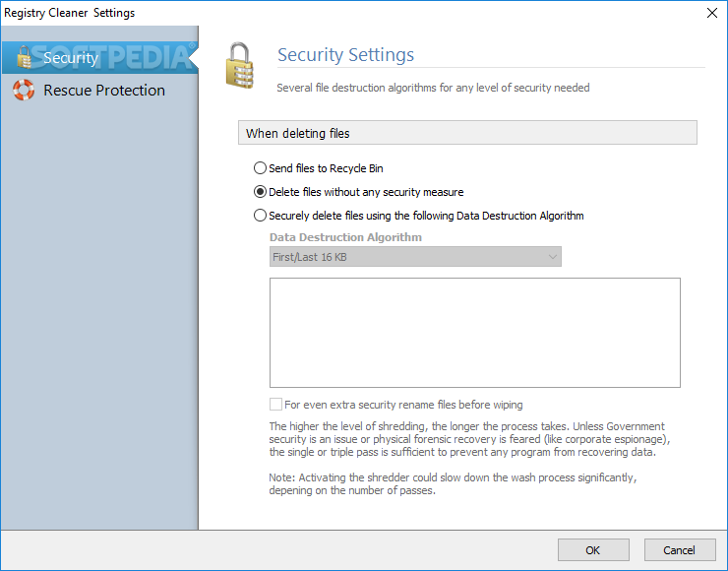Click the When deleting files section header
The height and width of the screenshot is (571, 728).
point(467,133)
